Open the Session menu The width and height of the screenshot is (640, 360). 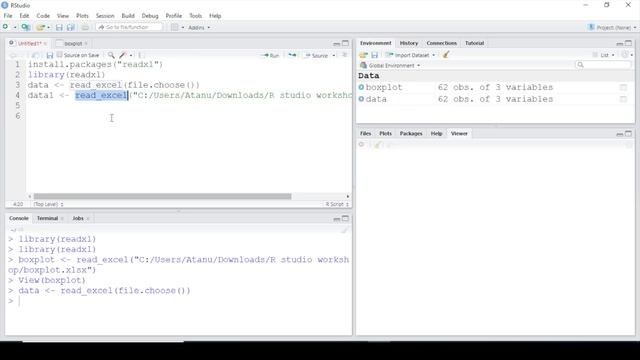coord(105,16)
